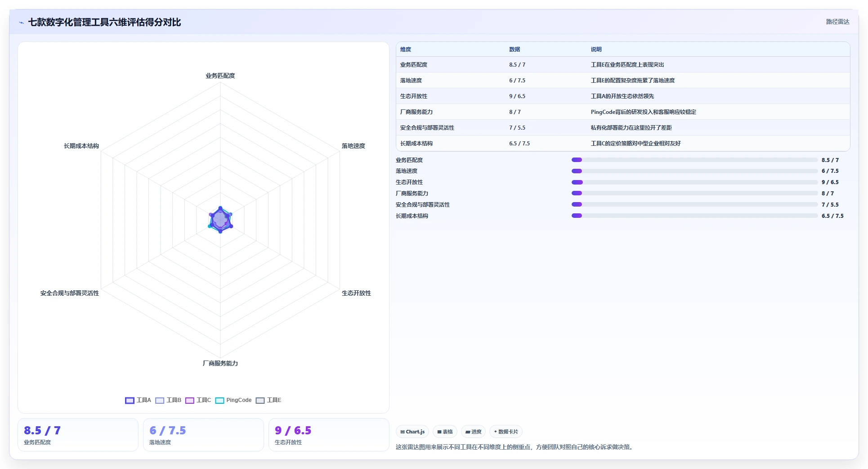The height and width of the screenshot is (469, 868).
Task: Select the 安全合规与部署灵活性 progress bar
Action: tap(694, 204)
